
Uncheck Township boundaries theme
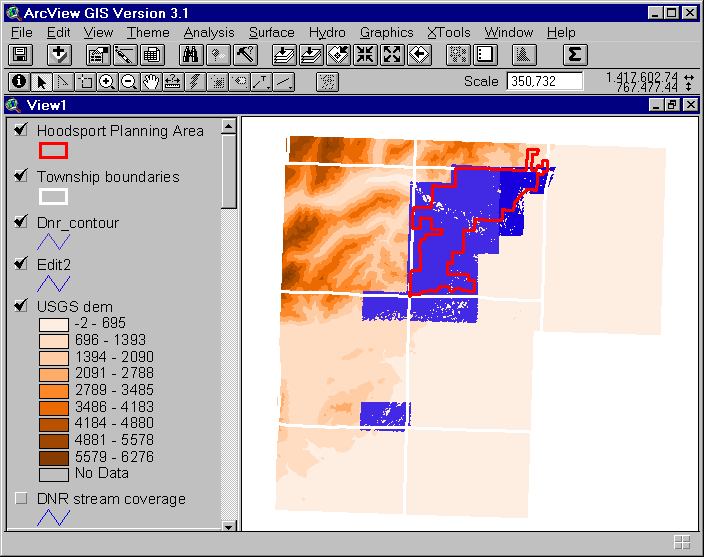point(21,175)
